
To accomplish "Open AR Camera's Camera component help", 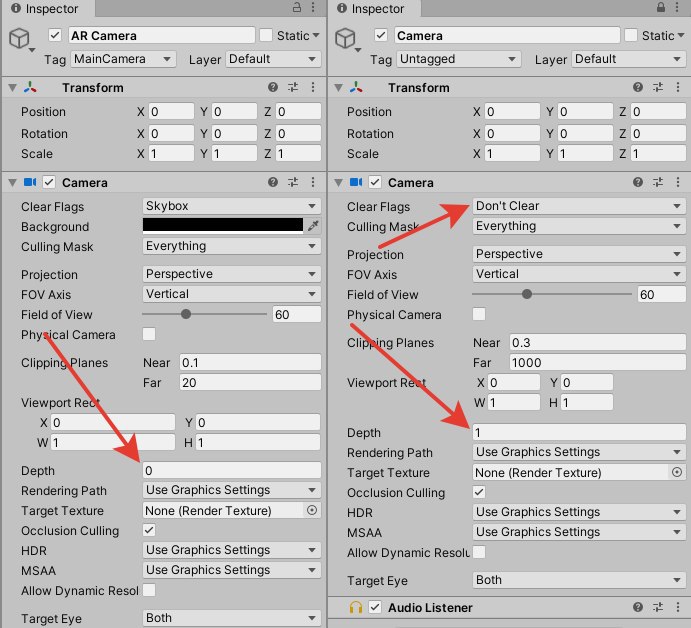I will [273, 182].
